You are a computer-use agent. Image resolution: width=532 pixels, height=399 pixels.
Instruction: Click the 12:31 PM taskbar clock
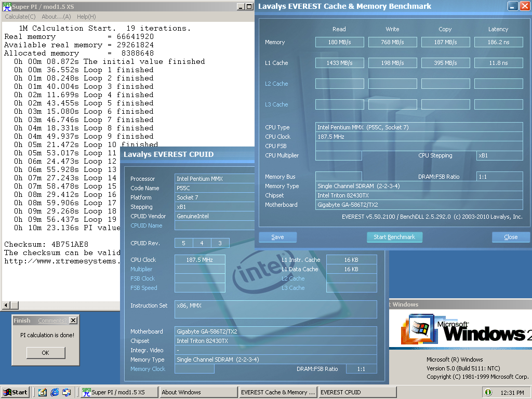click(x=512, y=393)
